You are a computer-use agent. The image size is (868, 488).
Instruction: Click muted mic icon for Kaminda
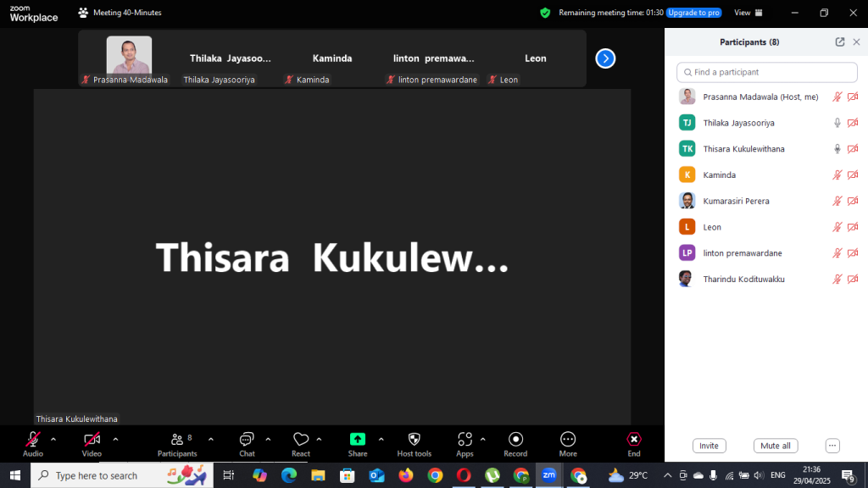point(837,175)
